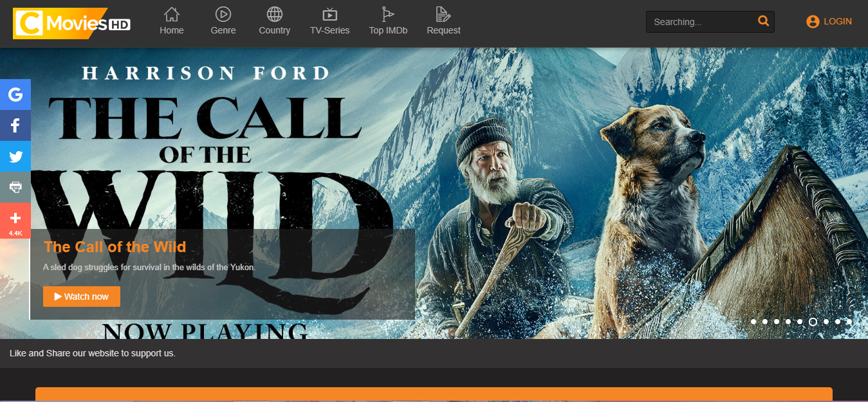Viewport: 868px width, 402px height.
Task: Open the Top IMDb list
Action: pos(388,21)
